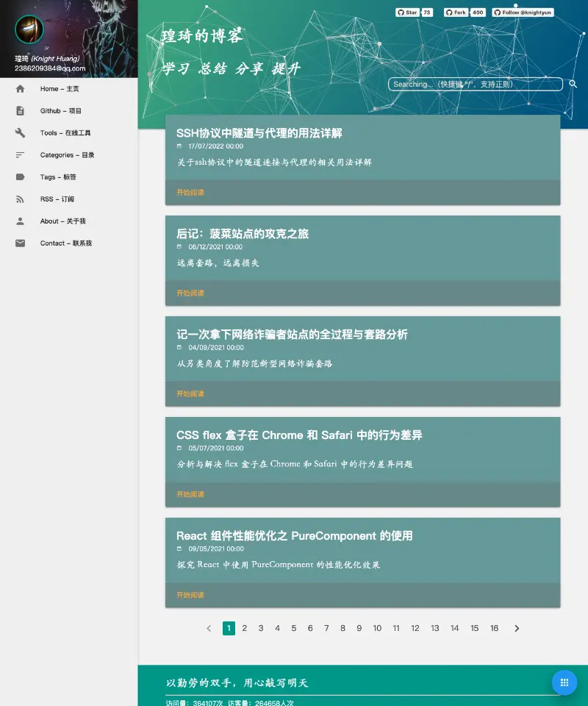Click the search magnifier icon

pos(573,84)
